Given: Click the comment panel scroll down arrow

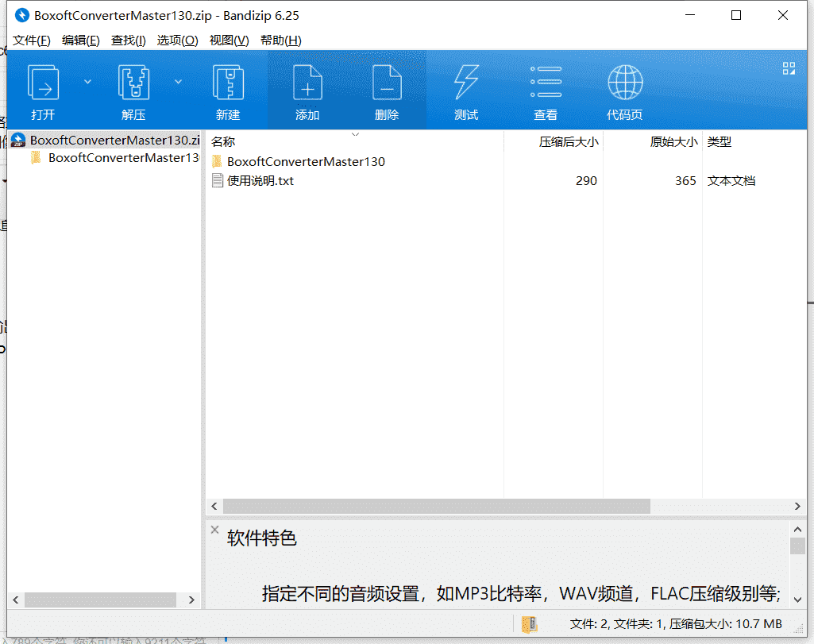Looking at the screenshot, I should (797, 600).
